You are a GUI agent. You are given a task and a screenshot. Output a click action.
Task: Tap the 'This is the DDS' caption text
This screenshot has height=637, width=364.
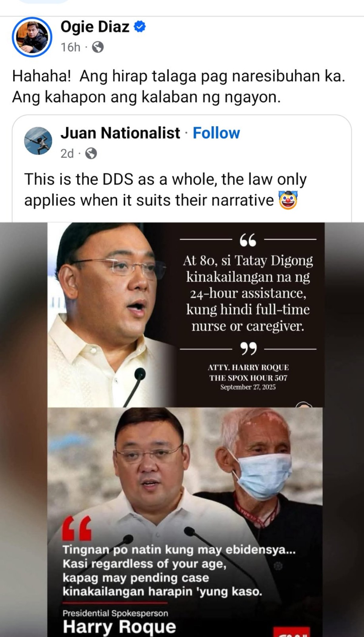165,190
